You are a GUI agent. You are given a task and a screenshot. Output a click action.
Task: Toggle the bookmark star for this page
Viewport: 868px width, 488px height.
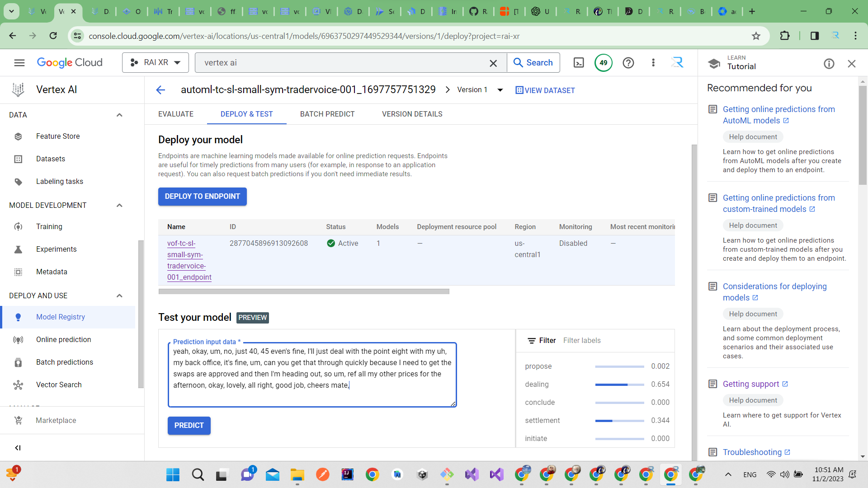coord(756,36)
